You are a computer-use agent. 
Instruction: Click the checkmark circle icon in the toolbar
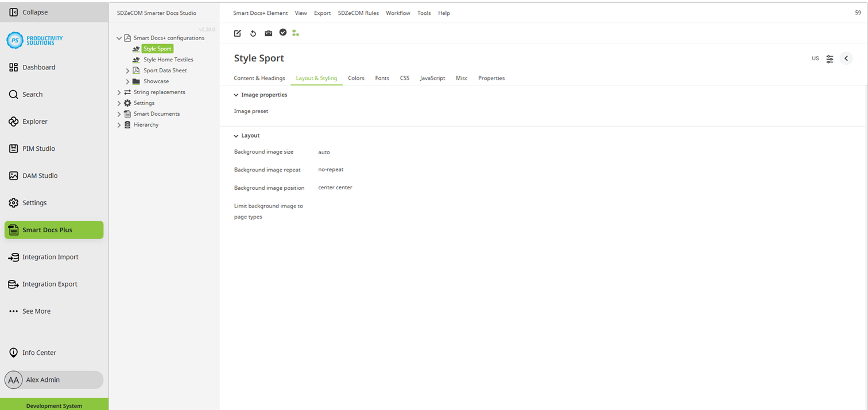coord(283,33)
